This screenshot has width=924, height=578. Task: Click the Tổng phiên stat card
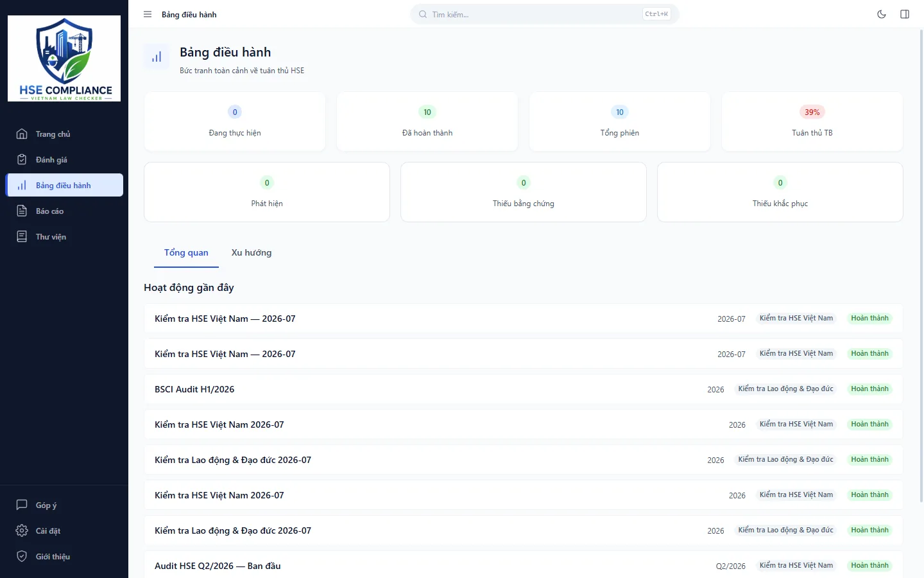click(620, 122)
